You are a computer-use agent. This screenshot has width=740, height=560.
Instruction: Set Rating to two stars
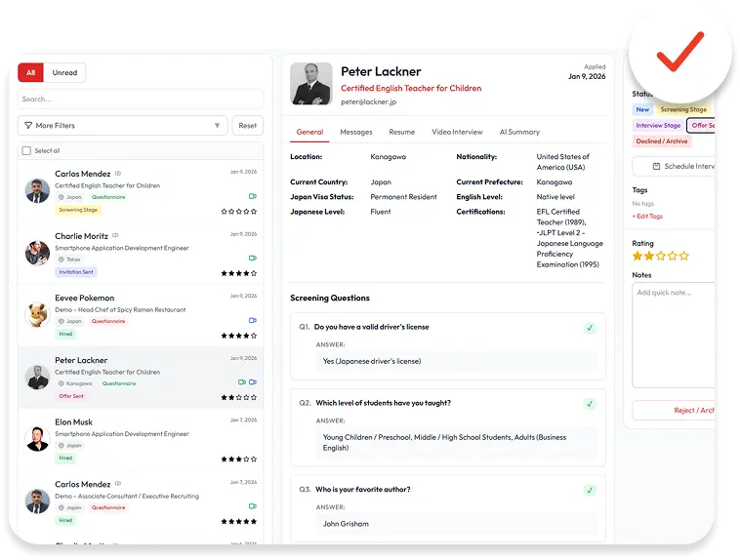tap(649, 257)
